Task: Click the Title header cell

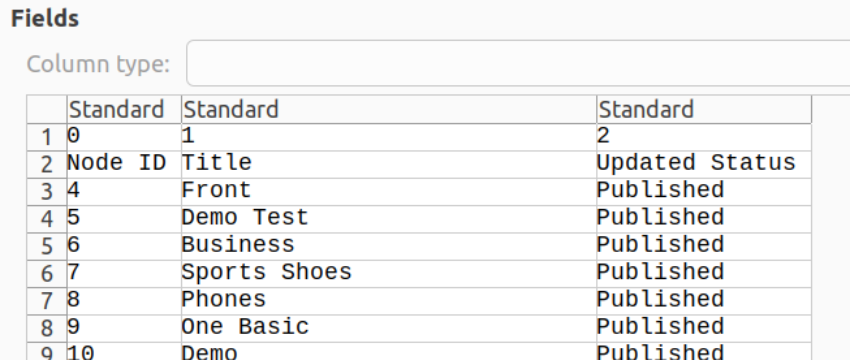Action: point(389,164)
